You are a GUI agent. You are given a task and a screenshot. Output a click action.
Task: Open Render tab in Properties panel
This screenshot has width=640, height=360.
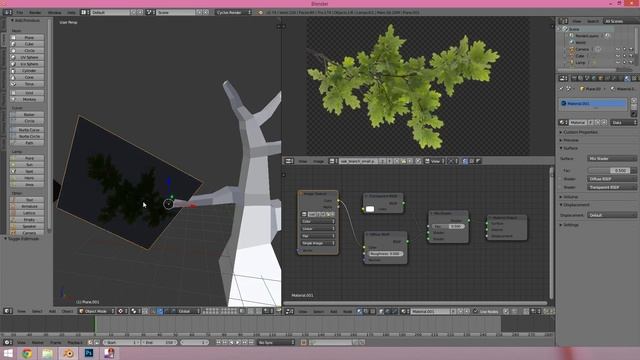coord(574,78)
